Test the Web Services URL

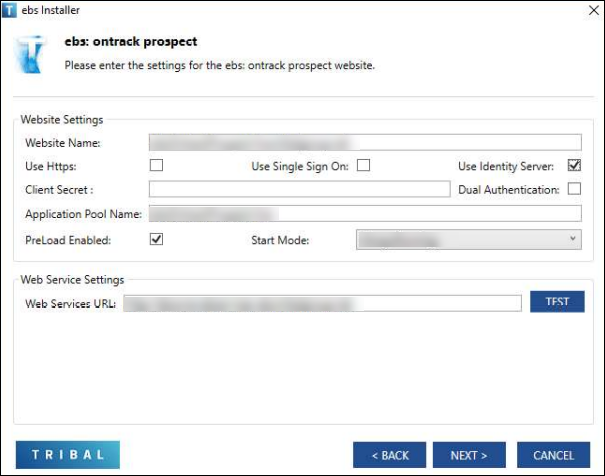[557, 302]
